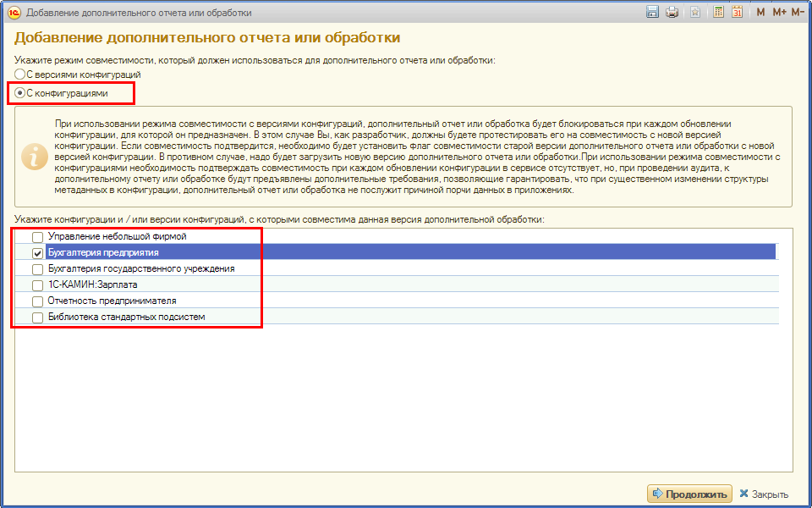This screenshot has height=508, width=812.
Task: Click the M memory button
Action: (x=760, y=12)
